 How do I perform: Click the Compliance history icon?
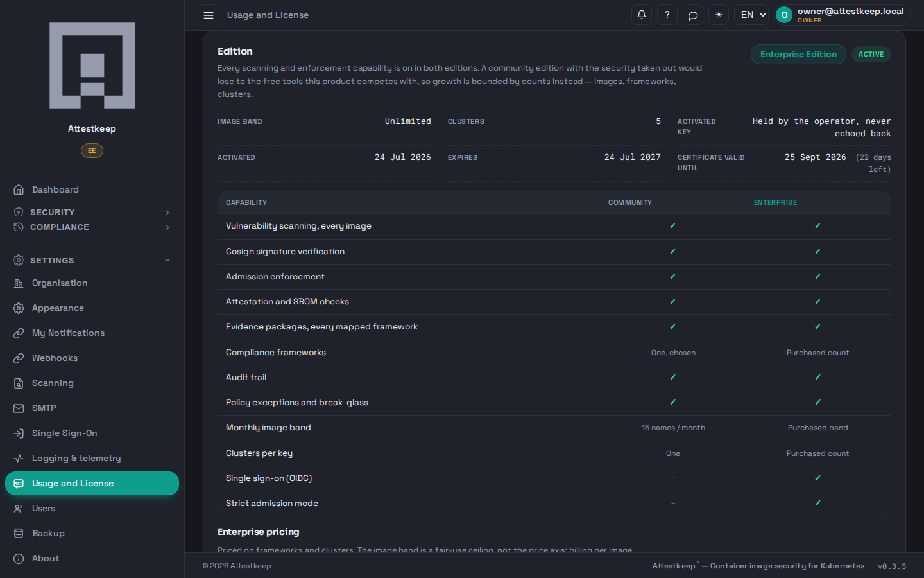[x=19, y=227]
